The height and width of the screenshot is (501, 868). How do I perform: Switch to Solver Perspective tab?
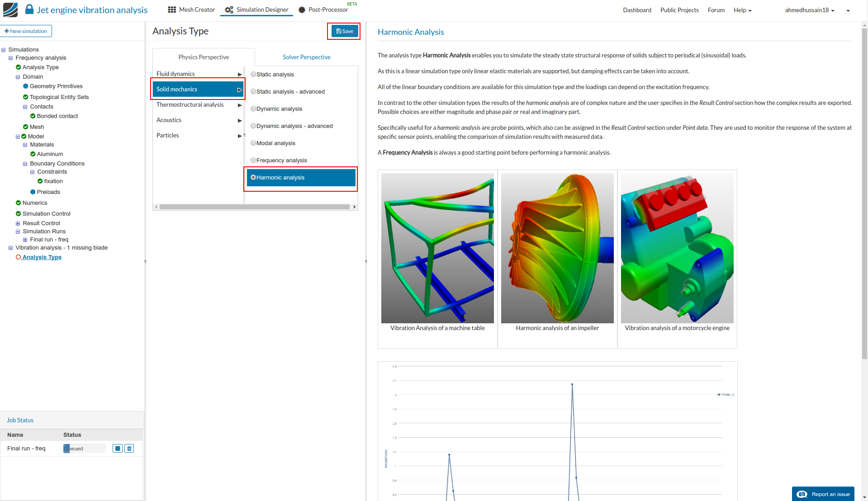tap(306, 57)
